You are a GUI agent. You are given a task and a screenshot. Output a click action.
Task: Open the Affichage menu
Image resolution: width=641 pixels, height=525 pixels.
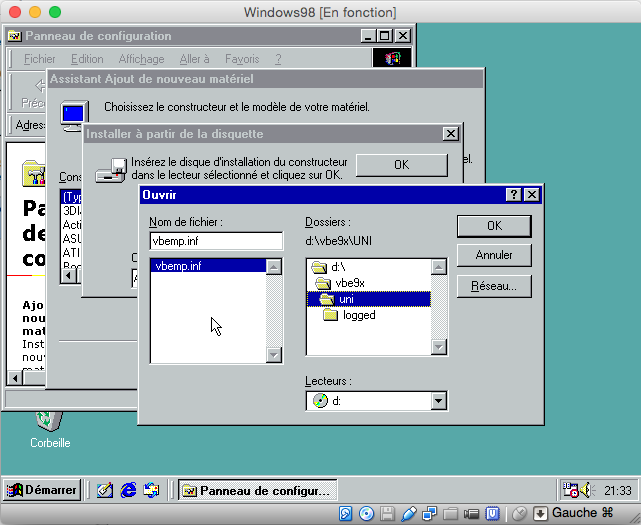(x=141, y=59)
